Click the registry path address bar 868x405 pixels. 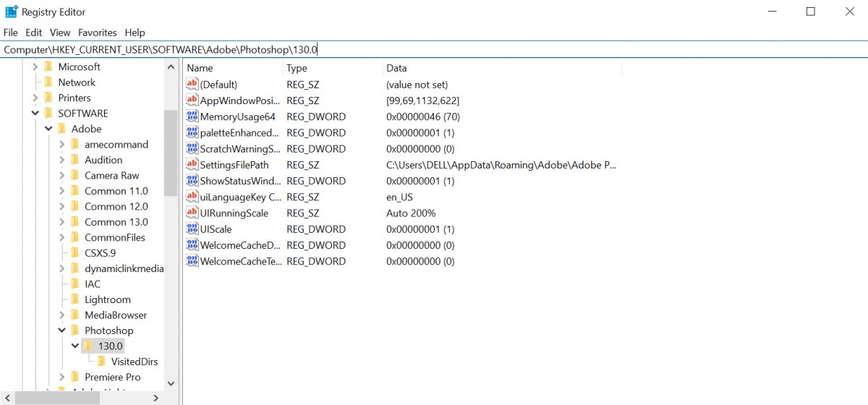pos(434,50)
